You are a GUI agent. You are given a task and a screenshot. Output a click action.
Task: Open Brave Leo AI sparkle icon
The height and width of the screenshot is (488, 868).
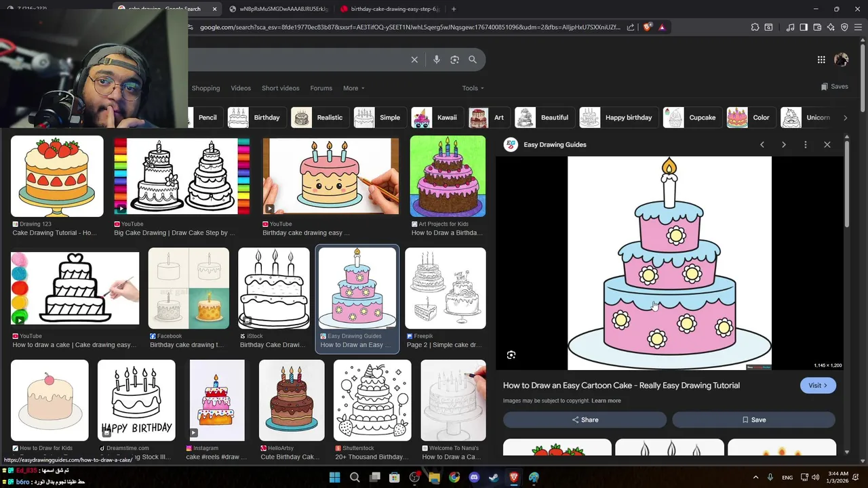click(x=831, y=27)
